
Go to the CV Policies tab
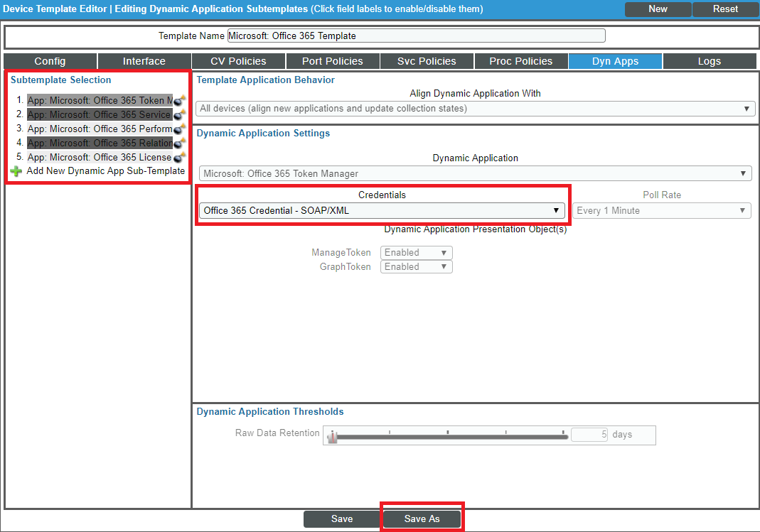point(238,61)
